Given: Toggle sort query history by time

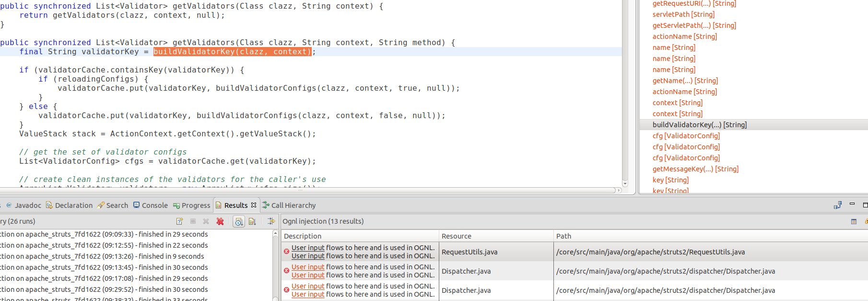Looking at the screenshot, I should 239,221.
